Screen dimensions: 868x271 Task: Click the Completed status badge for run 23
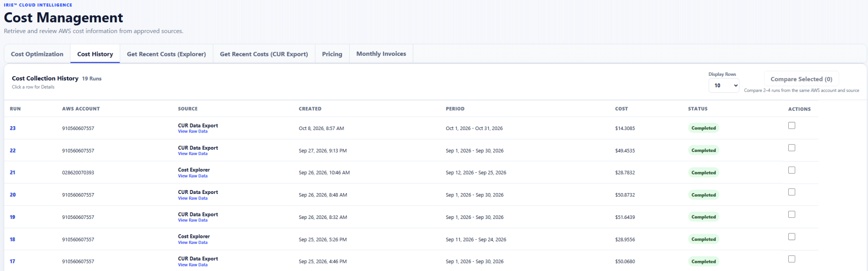[704, 128]
